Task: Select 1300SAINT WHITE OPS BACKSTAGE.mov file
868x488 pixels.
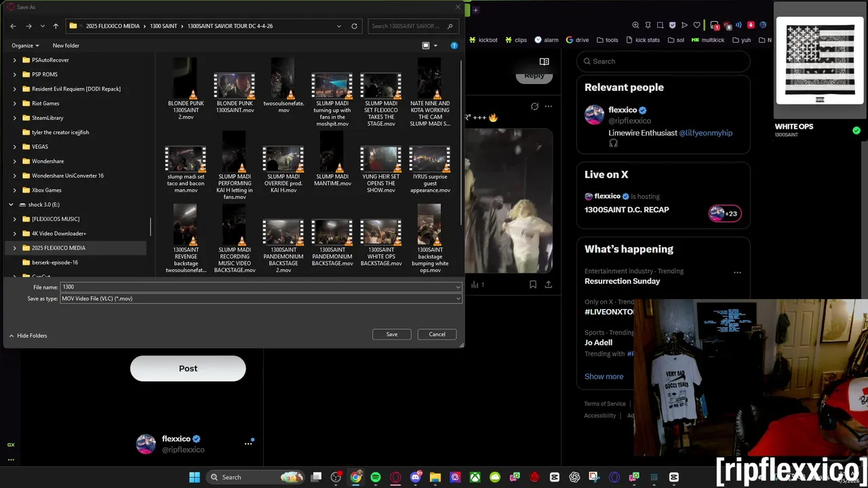Action: [381, 243]
